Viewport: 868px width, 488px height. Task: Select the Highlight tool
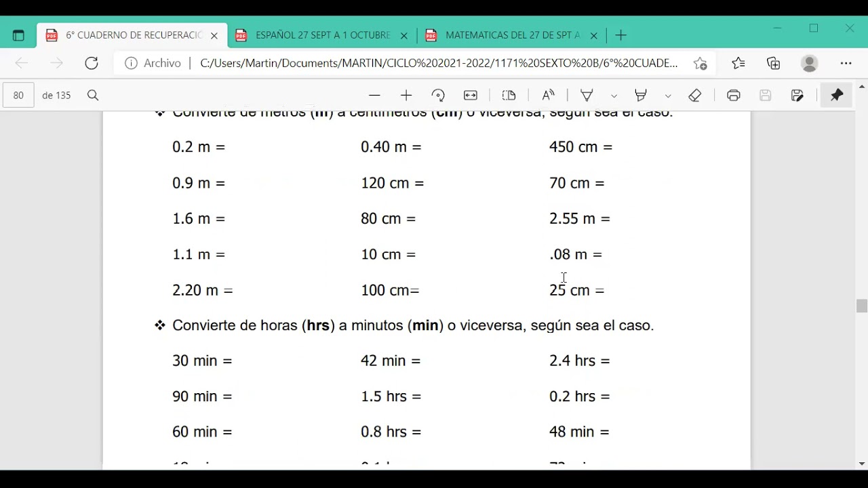pos(641,96)
